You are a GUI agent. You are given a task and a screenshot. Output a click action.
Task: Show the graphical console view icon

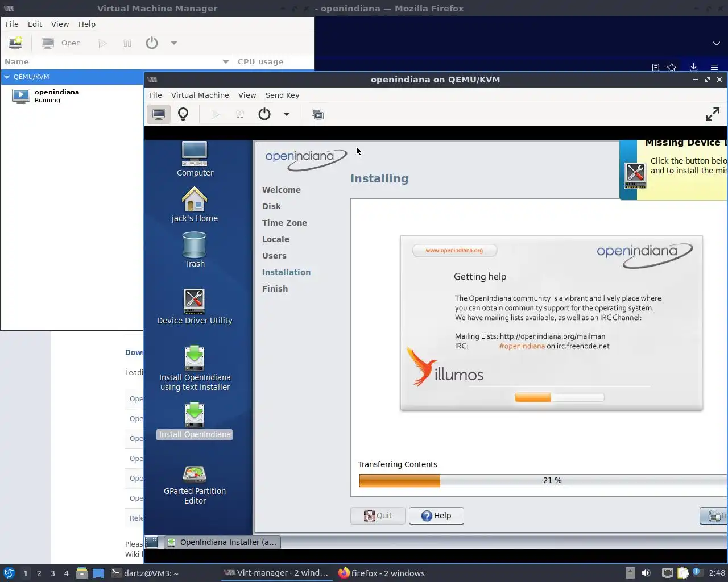158,114
